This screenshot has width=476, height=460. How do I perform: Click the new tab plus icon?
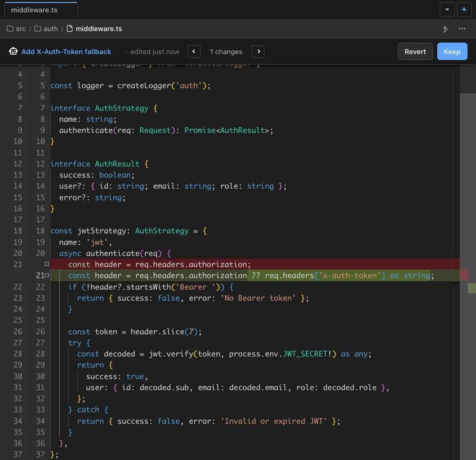point(464,9)
